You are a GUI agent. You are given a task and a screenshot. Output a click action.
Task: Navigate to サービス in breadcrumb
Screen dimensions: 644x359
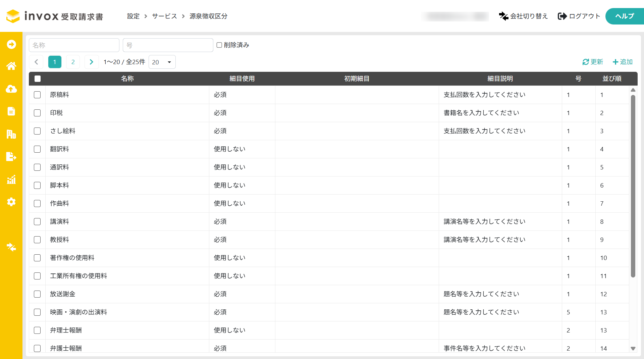[x=164, y=16]
